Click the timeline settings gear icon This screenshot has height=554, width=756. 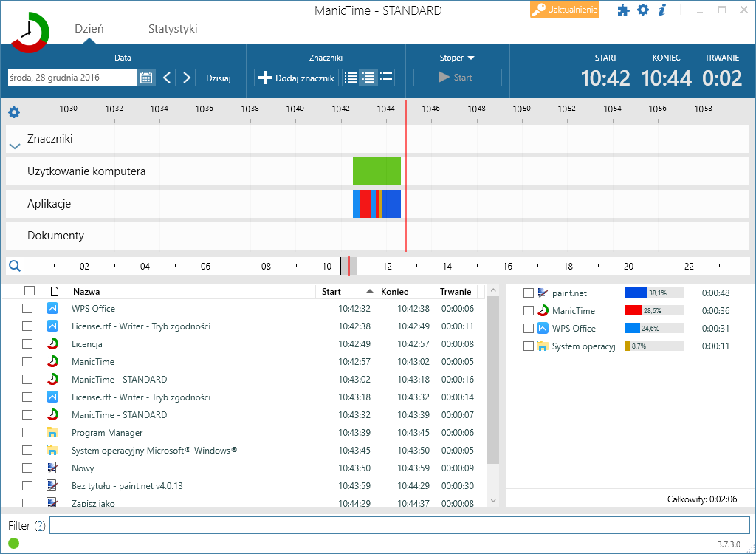(x=14, y=112)
